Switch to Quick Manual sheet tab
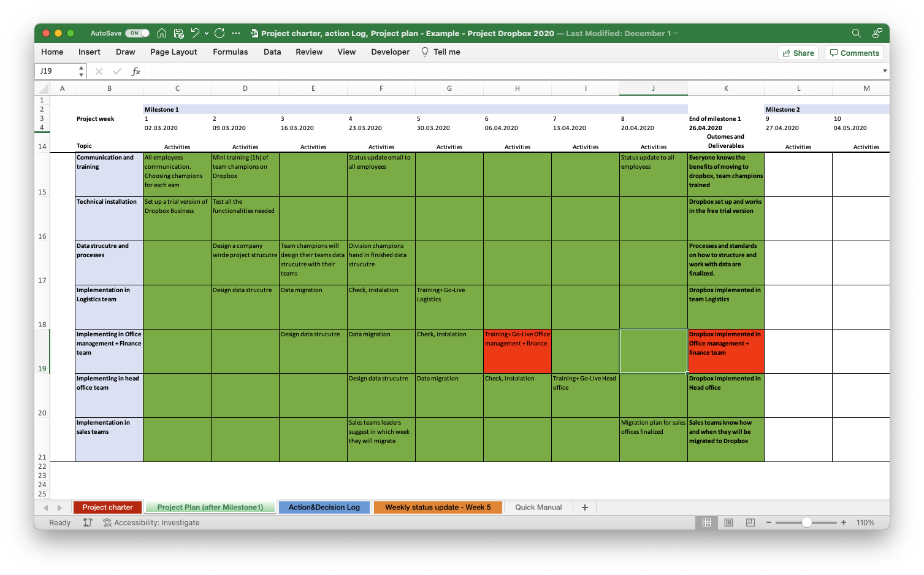Viewport: 924px width, 575px height. [538, 507]
